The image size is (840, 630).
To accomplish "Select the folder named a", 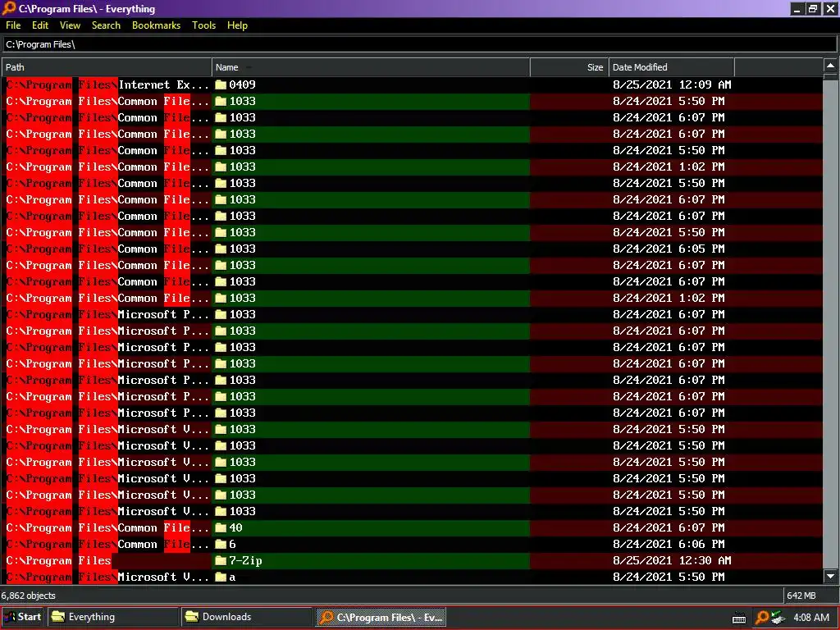I will [x=232, y=577].
